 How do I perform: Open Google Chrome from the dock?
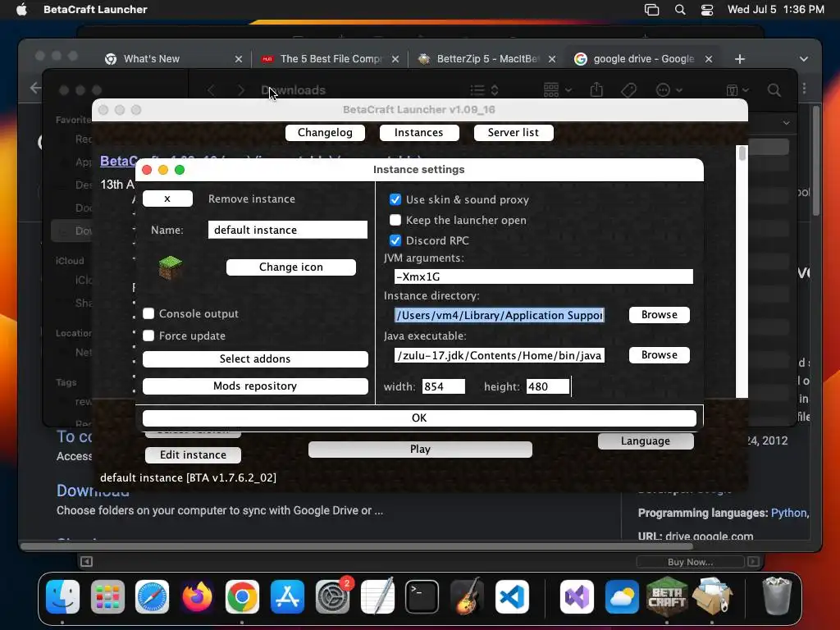(242, 596)
